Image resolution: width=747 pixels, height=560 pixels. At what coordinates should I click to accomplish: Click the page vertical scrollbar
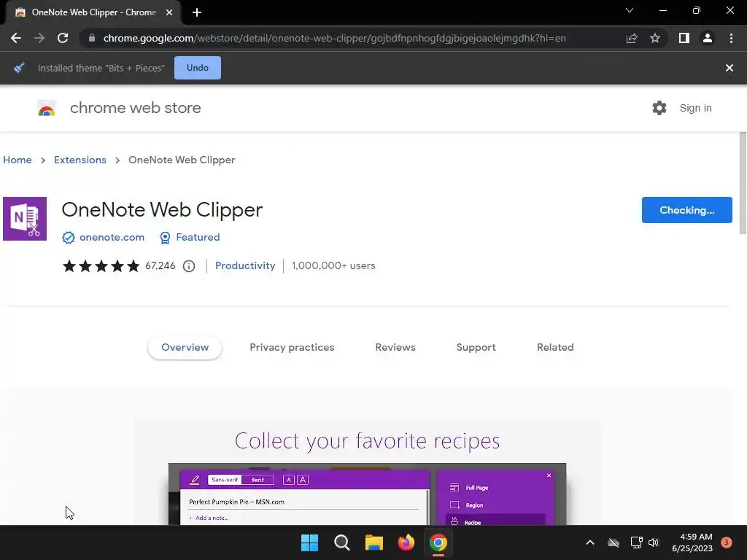tap(743, 183)
